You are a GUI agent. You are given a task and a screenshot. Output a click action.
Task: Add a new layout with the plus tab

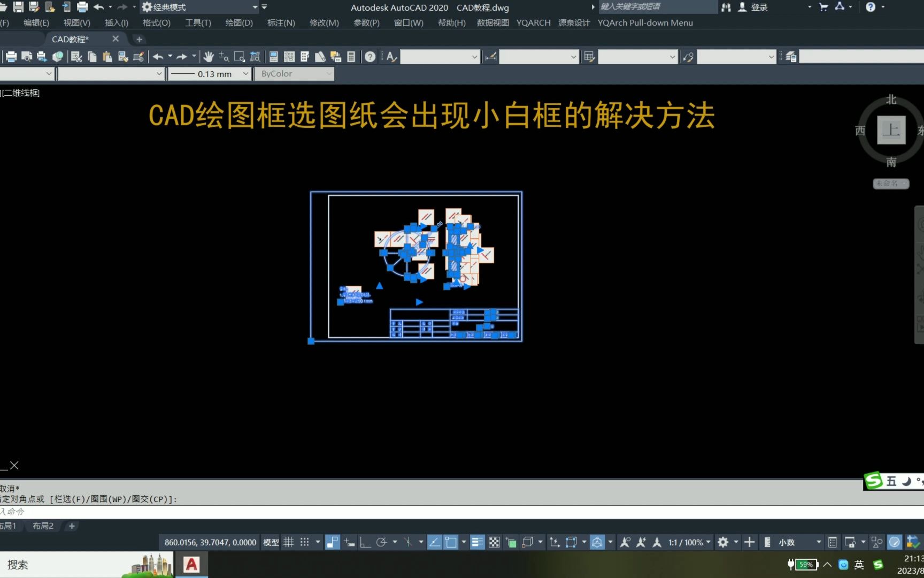coord(72,526)
